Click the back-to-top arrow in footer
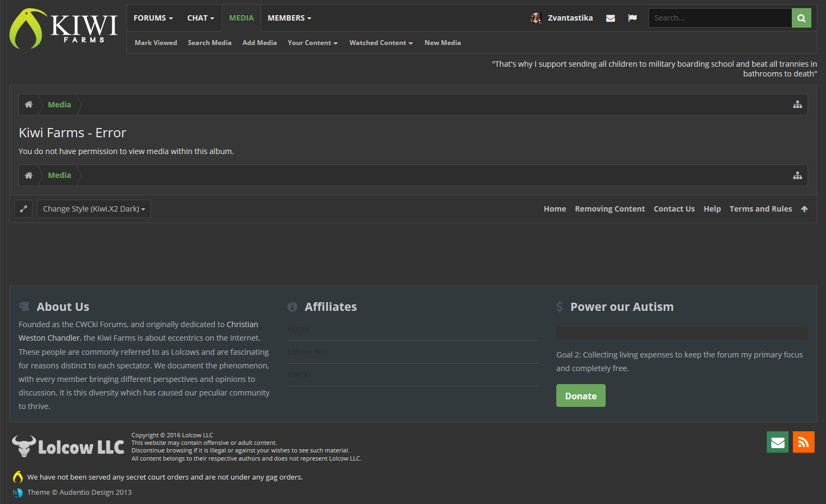This screenshot has width=826, height=504. [x=804, y=209]
